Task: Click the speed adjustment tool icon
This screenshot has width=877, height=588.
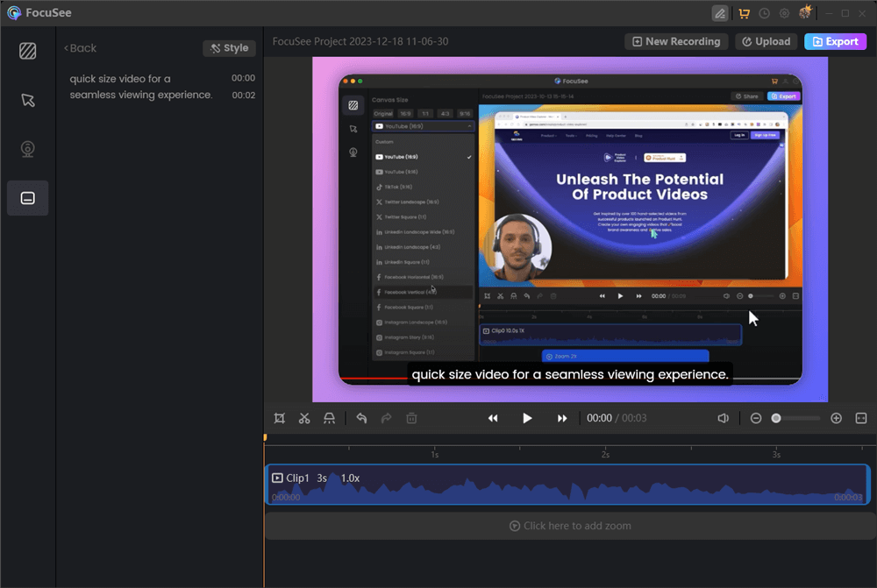Action: pos(330,418)
